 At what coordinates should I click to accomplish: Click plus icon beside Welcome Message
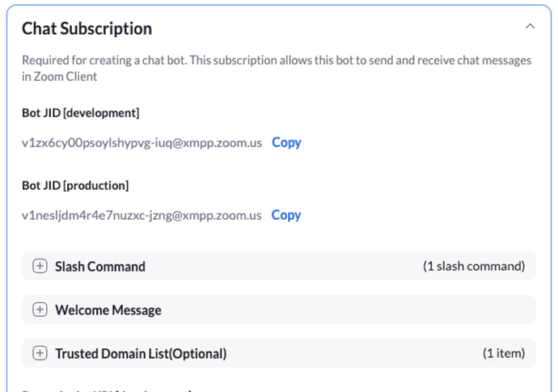pyautogui.click(x=40, y=310)
